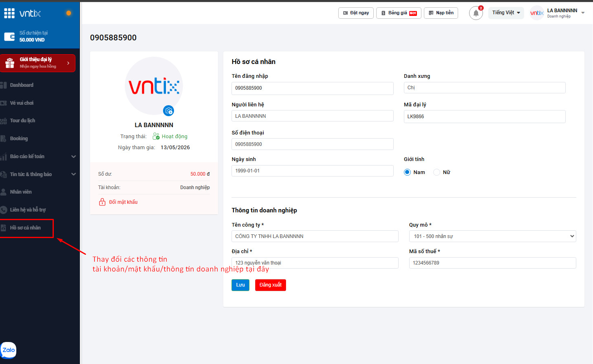Click the Bảng giá button

point(399,13)
